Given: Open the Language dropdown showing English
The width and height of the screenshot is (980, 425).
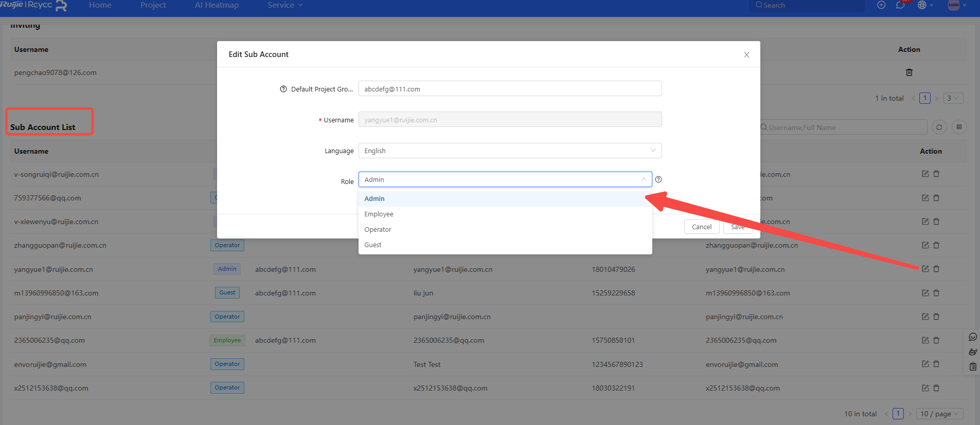Looking at the screenshot, I should click(x=510, y=151).
